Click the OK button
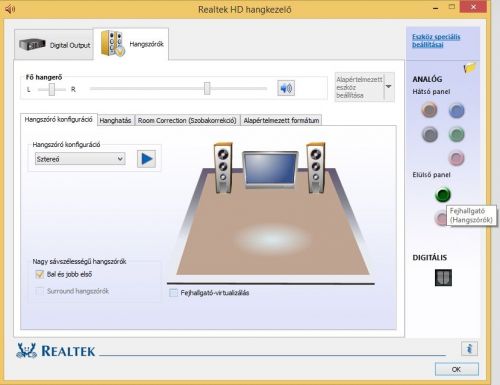The image size is (500, 385). click(457, 369)
